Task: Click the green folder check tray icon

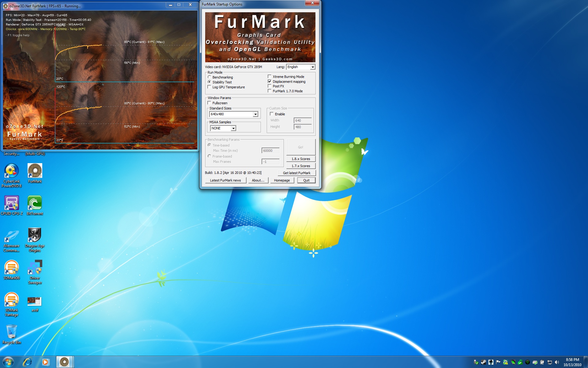Action: coord(520,362)
